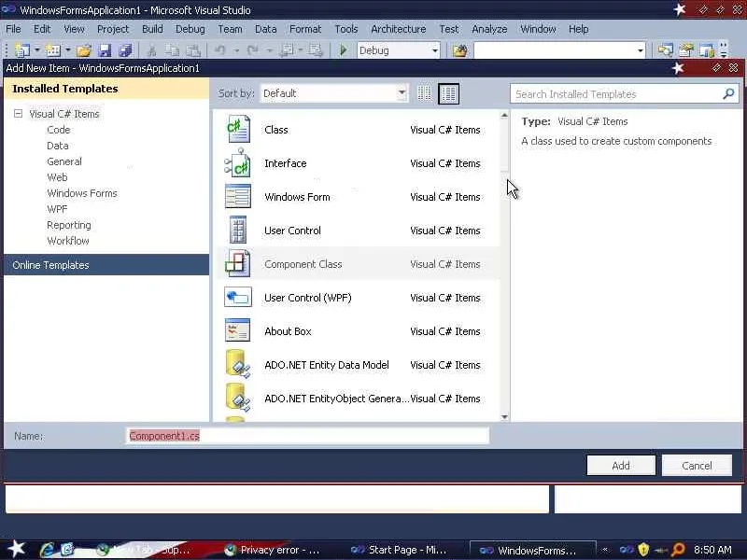The height and width of the screenshot is (560, 747).
Task: Select the User Control (WPF) template icon
Action: click(238, 297)
